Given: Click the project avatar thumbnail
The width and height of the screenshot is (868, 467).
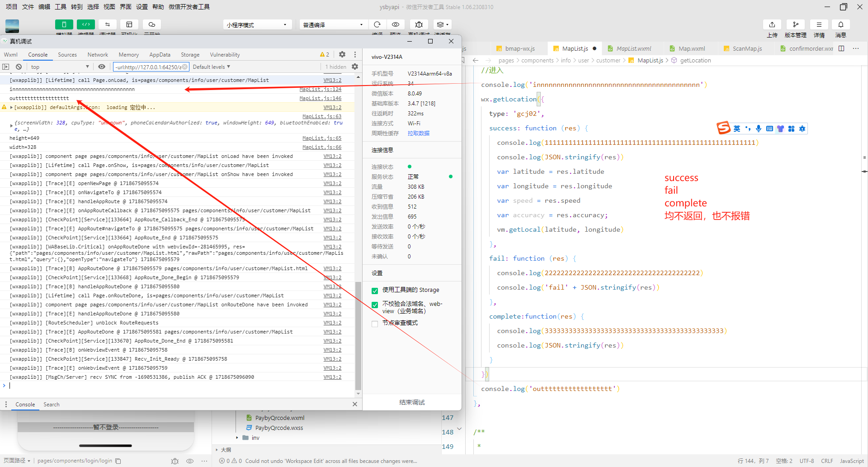Looking at the screenshot, I should coord(12,26).
